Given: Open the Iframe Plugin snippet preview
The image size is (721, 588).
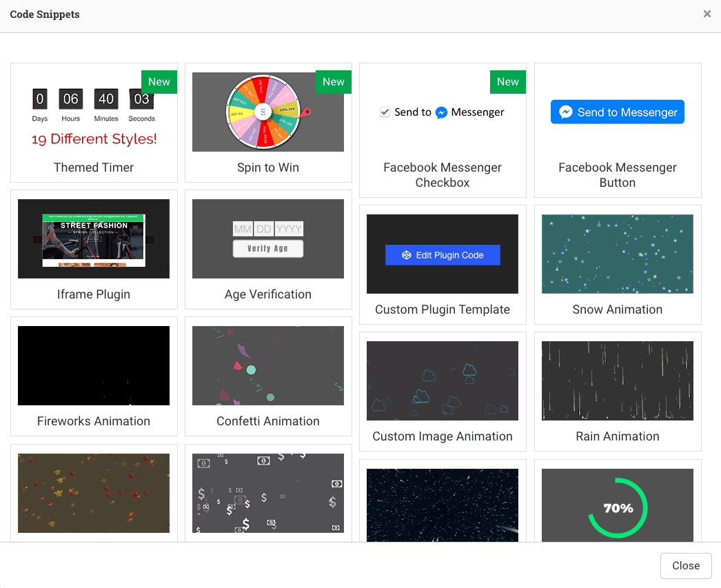Looking at the screenshot, I should pyautogui.click(x=94, y=239).
